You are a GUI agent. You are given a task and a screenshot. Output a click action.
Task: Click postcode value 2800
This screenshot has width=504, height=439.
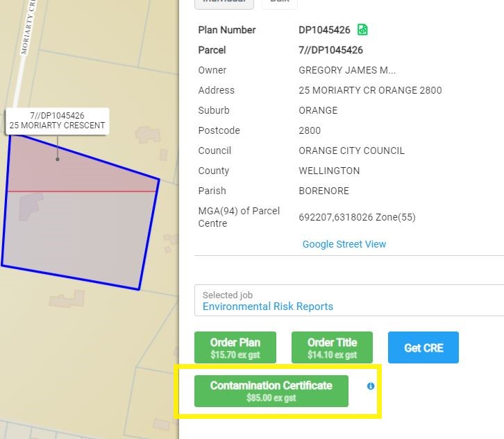tap(310, 130)
